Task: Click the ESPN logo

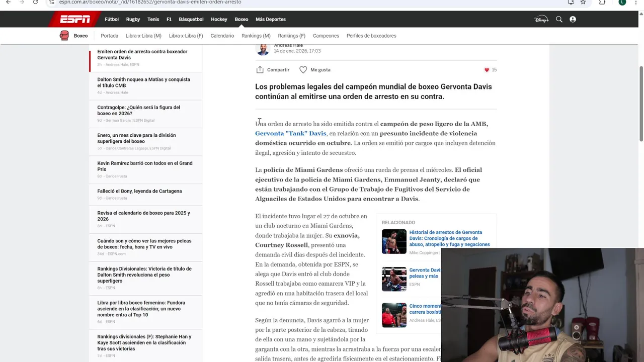Action: coord(75,19)
